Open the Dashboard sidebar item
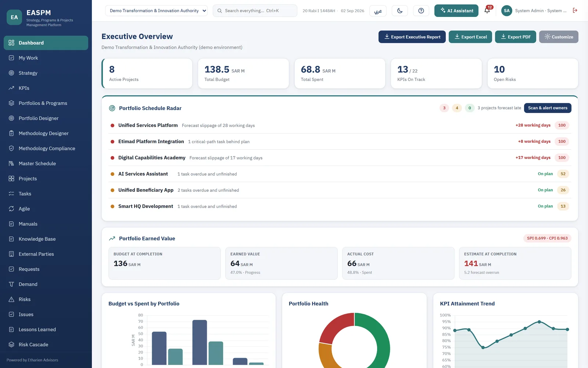 click(x=46, y=43)
